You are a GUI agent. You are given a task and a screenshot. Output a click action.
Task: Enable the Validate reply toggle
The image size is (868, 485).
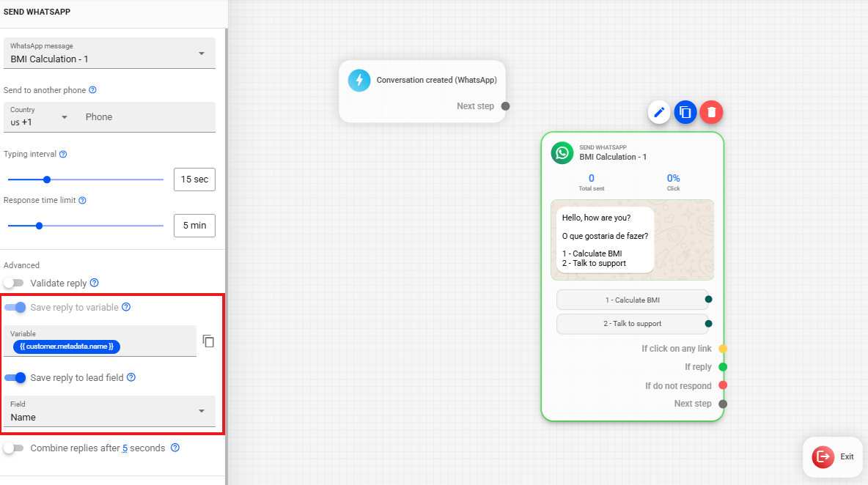coord(14,283)
